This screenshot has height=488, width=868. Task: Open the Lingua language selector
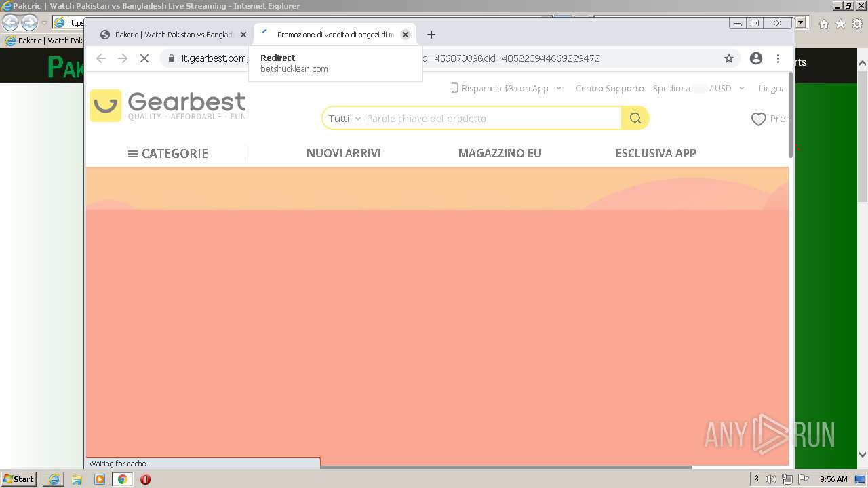coord(772,88)
